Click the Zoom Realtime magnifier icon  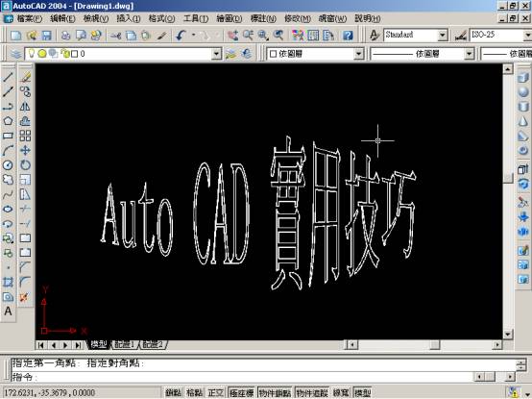248,35
